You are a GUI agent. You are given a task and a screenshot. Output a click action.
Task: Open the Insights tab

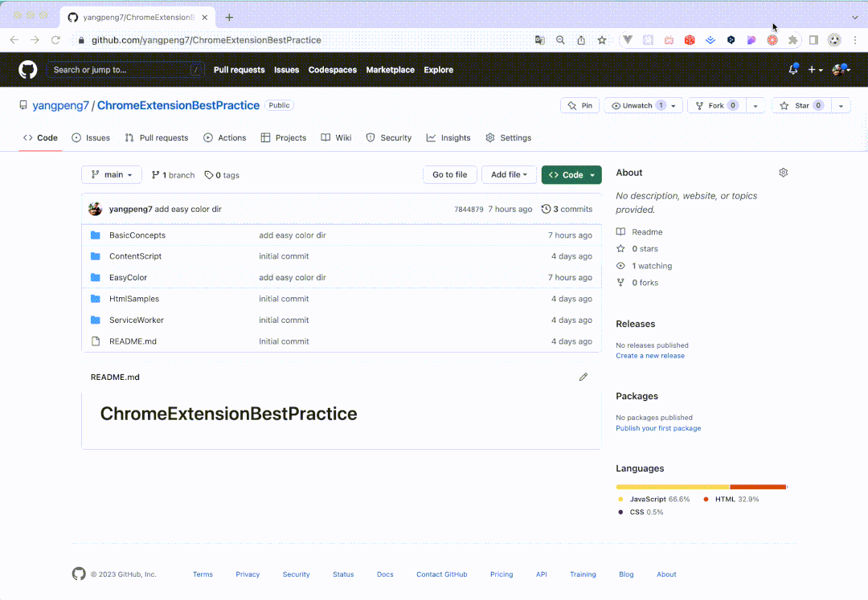[x=448, y=137]
